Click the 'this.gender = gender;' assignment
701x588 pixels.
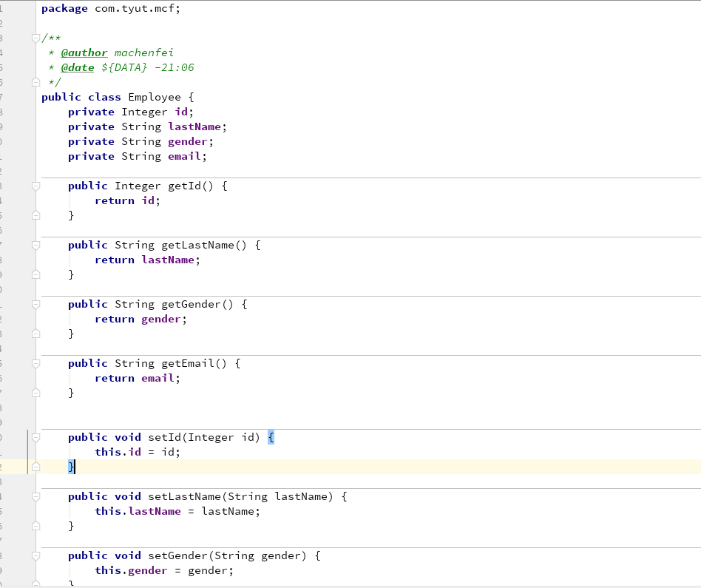pyautogui.click(x=164, y=570)
